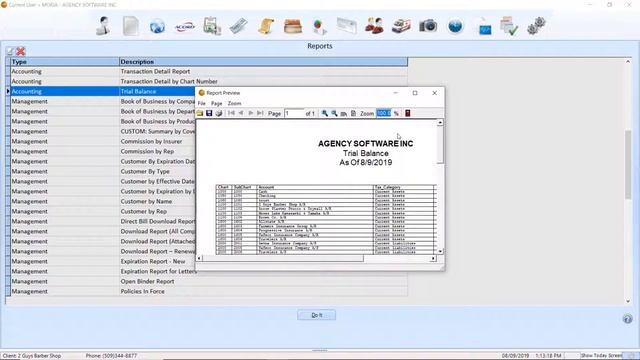Click the blank document icon in main toolbar
This screenshot has width=640, height=360.
tap(130, 26)
